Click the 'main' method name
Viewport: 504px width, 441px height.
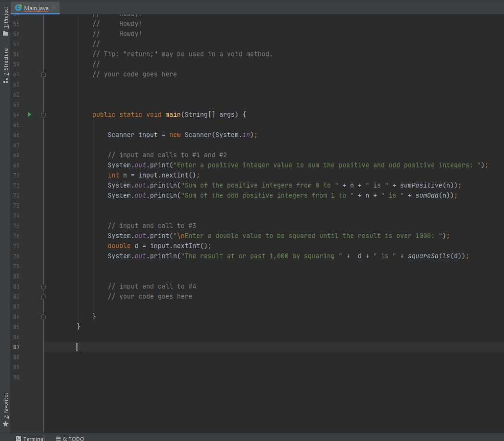point(173,115)
